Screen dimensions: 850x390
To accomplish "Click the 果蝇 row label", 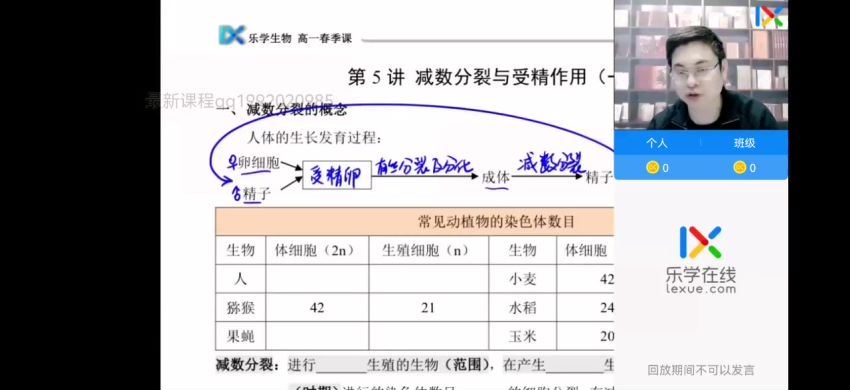I will 240,337.
